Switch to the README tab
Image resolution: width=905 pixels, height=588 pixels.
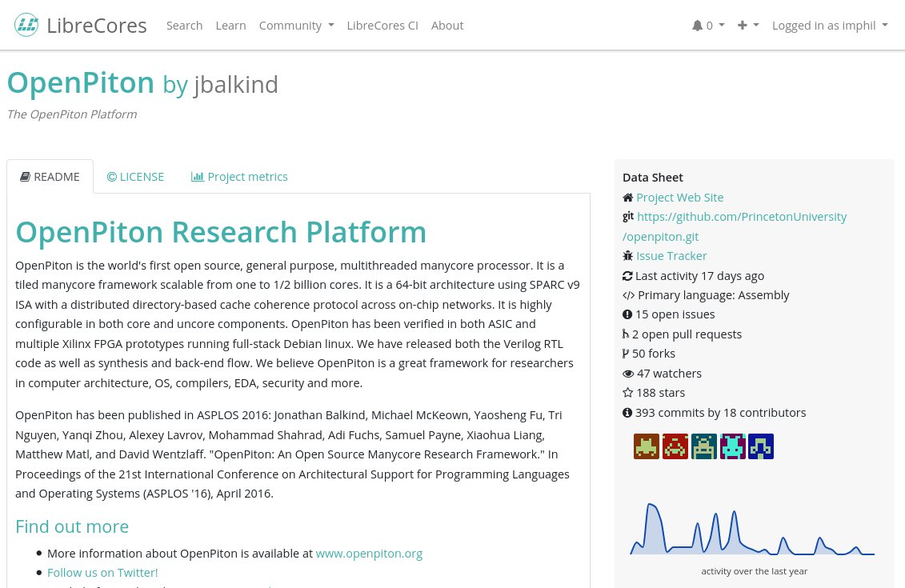tap(50, 177)
